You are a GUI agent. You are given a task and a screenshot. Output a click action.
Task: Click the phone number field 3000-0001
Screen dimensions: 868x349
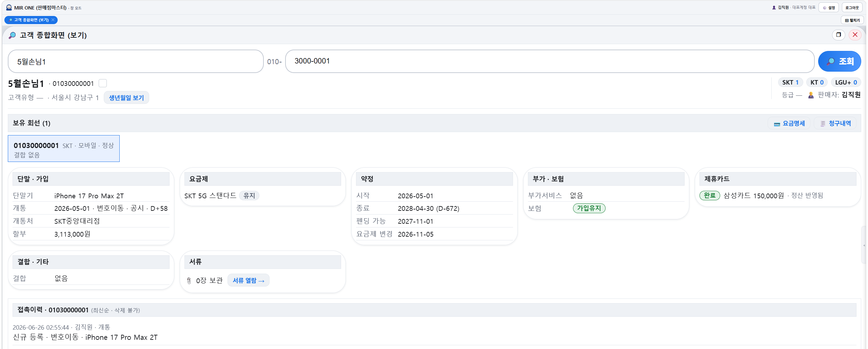point(550,61)
